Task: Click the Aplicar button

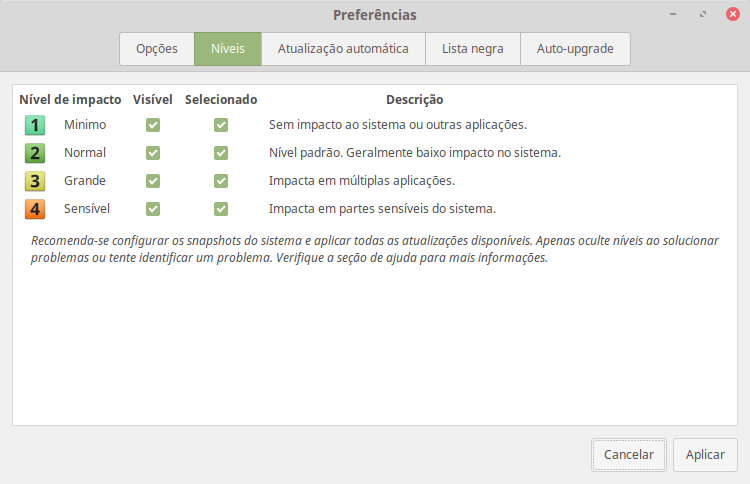Action: 705,454
